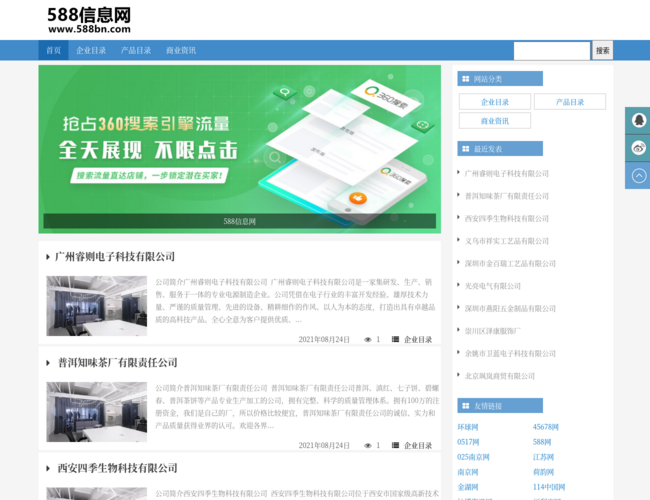Focus the search input field
Image resolution: width=650 pixels, height=500 pixels.
tap(552, 51)
